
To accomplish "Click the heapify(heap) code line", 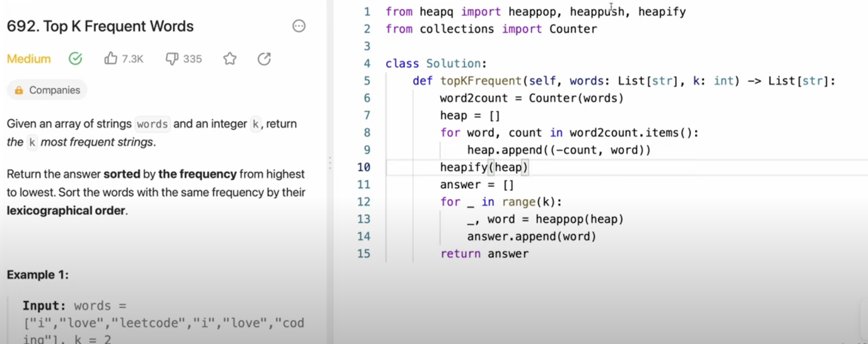I will tap(484, 167).
